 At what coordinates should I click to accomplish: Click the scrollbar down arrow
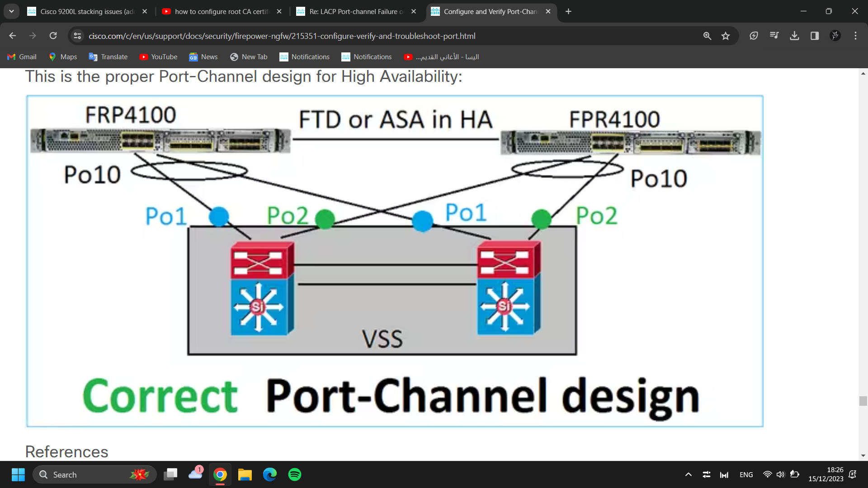click(x=863, y=456)
